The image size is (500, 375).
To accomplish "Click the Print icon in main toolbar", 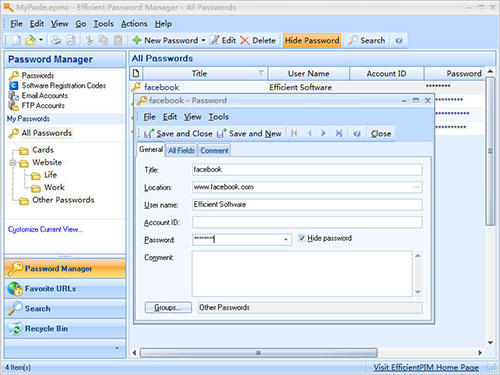I will (x=56, y=40).
